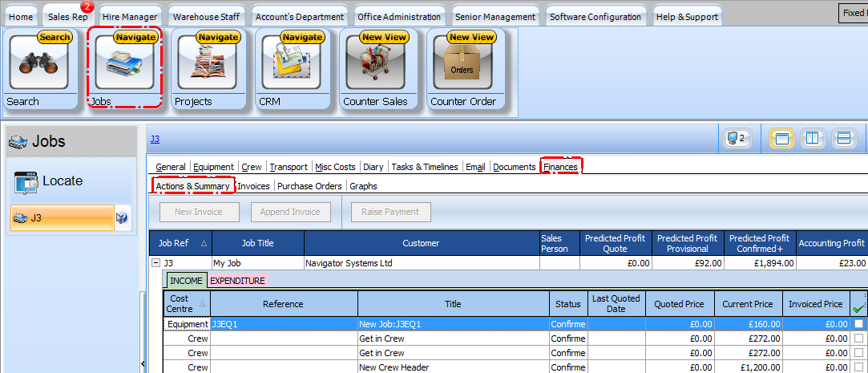Sort by Cost Centre column arrow

click(202, 304)
